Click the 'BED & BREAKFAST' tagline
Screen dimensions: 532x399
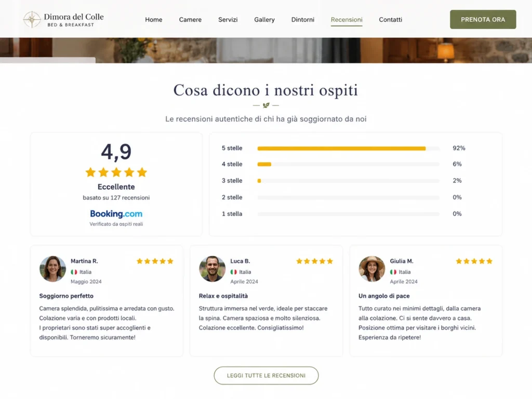point(71,25)
